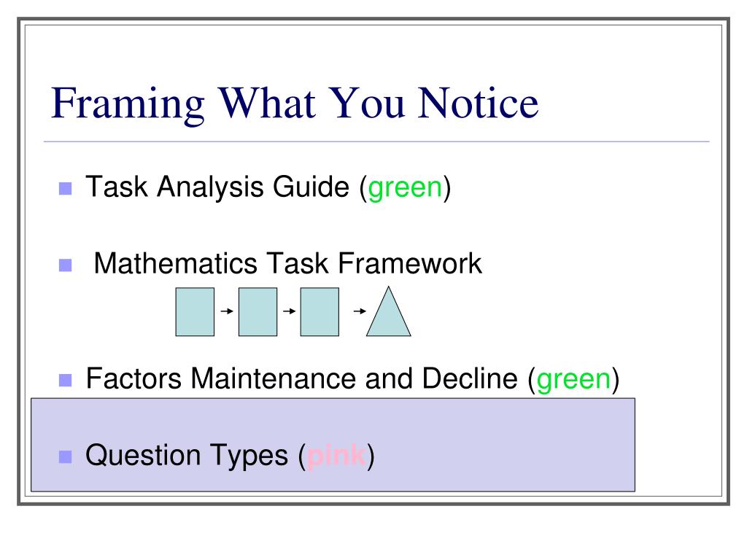Click the arrow between second and third rectangles

(x=289, y=311)
